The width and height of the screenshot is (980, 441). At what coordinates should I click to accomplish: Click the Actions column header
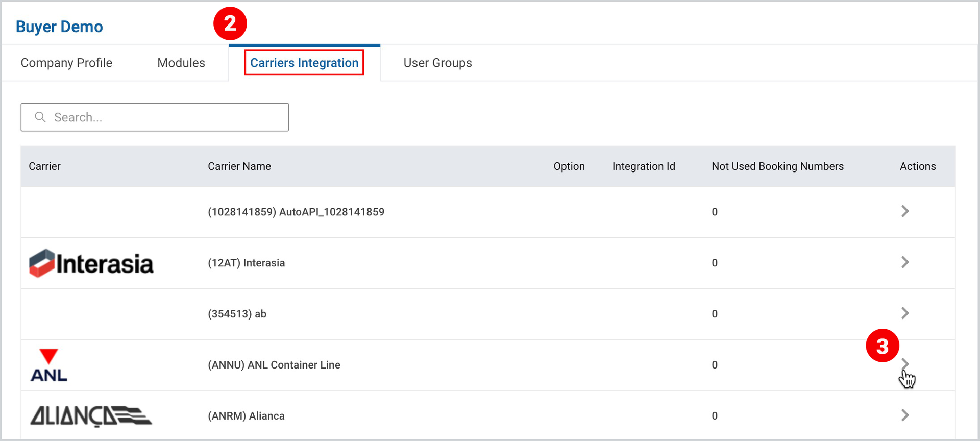(918, 166)
